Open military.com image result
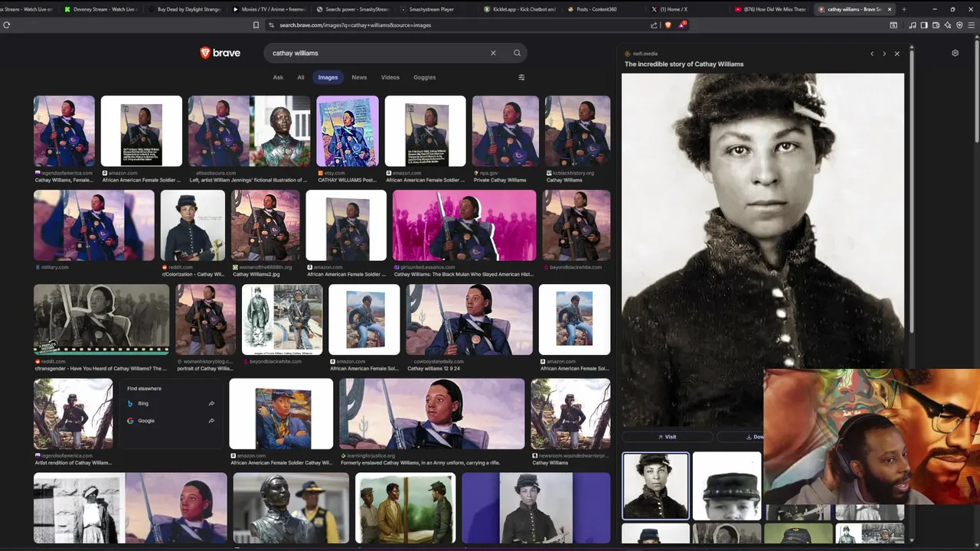This screenshot has width=980, height=551. [x=94, y=226]
